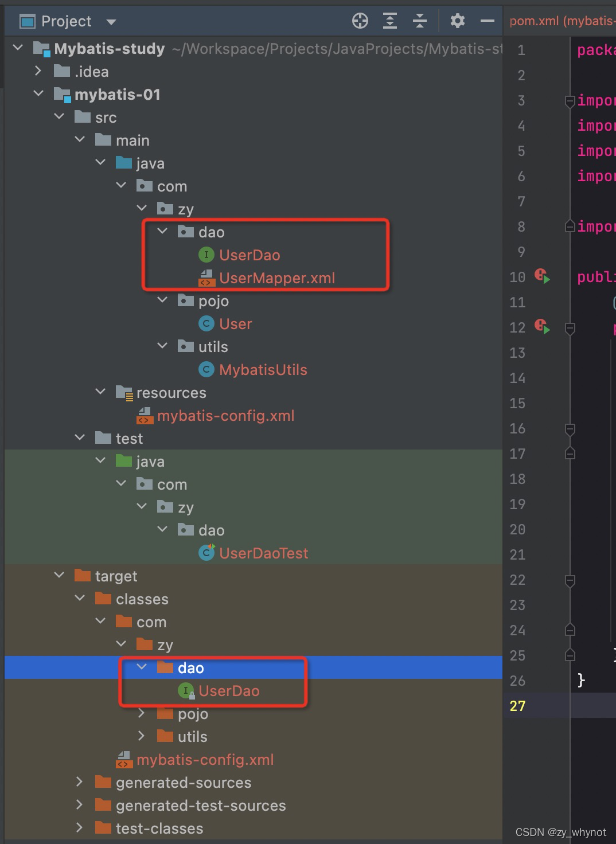Click the test java folder icon

124,461
